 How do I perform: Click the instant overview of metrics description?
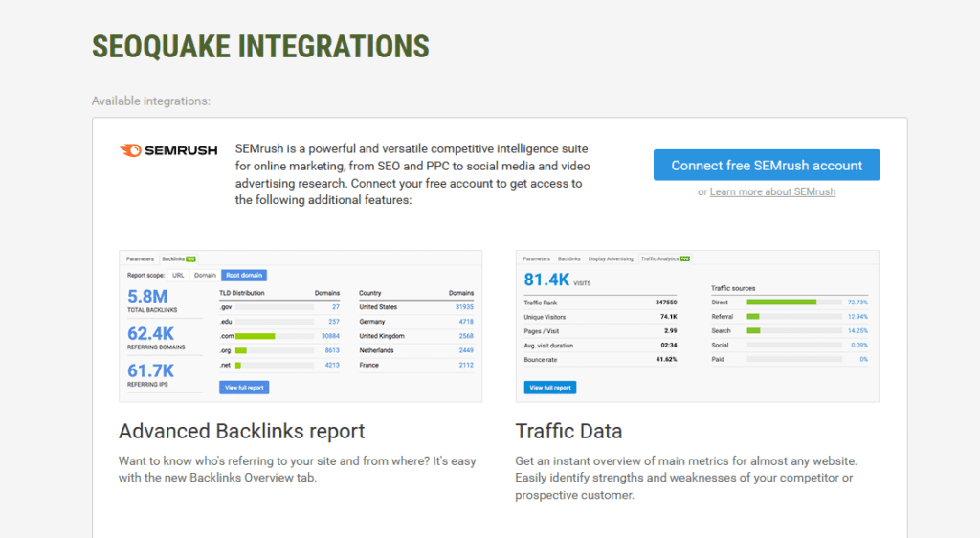(686, 478)
